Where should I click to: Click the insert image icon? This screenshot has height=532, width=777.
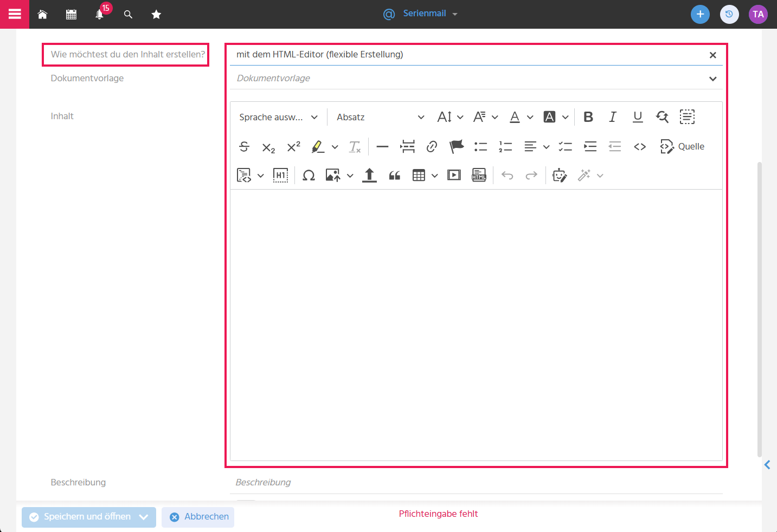tap(333, 176)
